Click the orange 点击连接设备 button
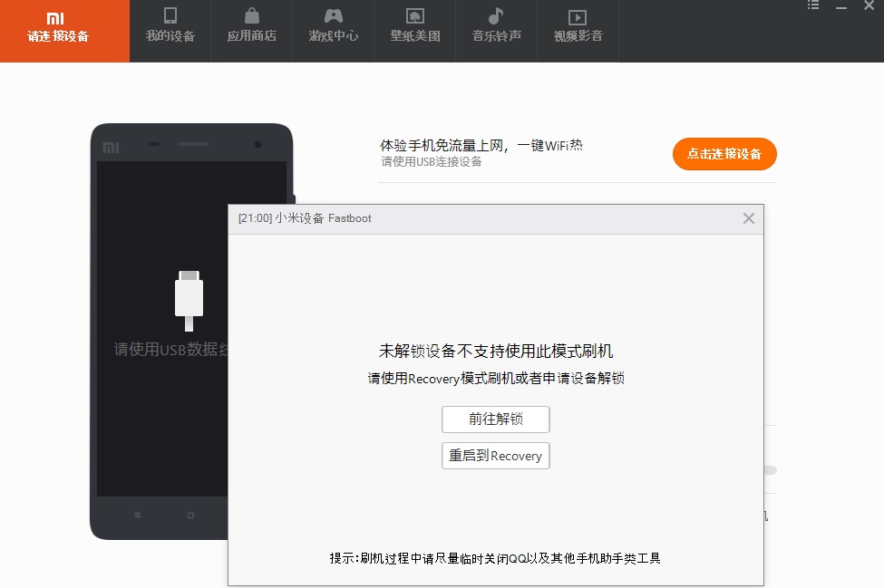The height and width of the screenshot is (588, 884). (x=724, y=154)
